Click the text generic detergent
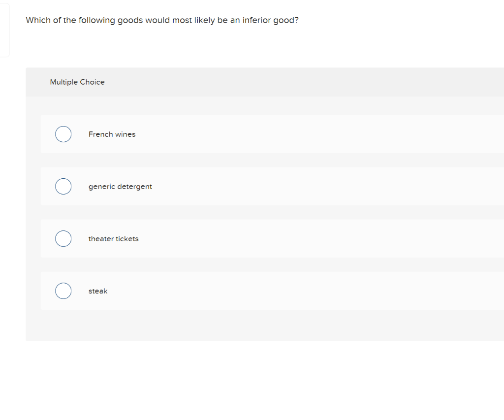504x420 pixels. point(120,186)
